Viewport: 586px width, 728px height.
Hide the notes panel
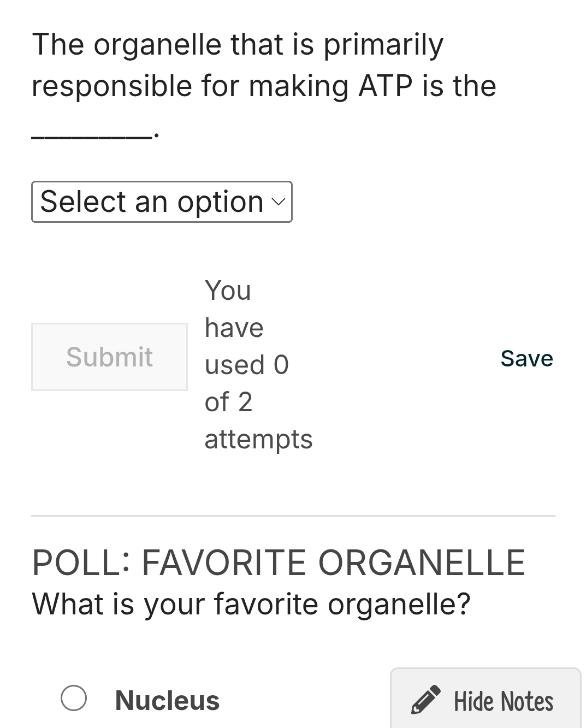(485, 701)
